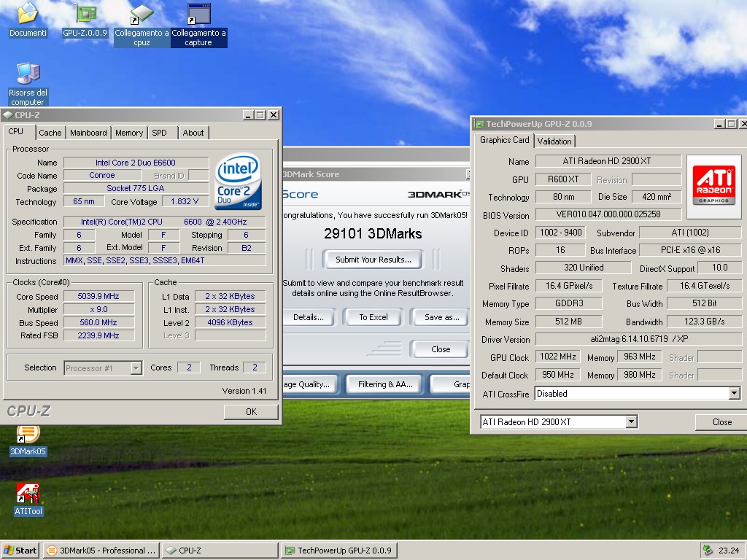The image size is (747, 560).
Task: Open the ATI Radeon HD 2900 XT card selector
Action: coord(559,422)
